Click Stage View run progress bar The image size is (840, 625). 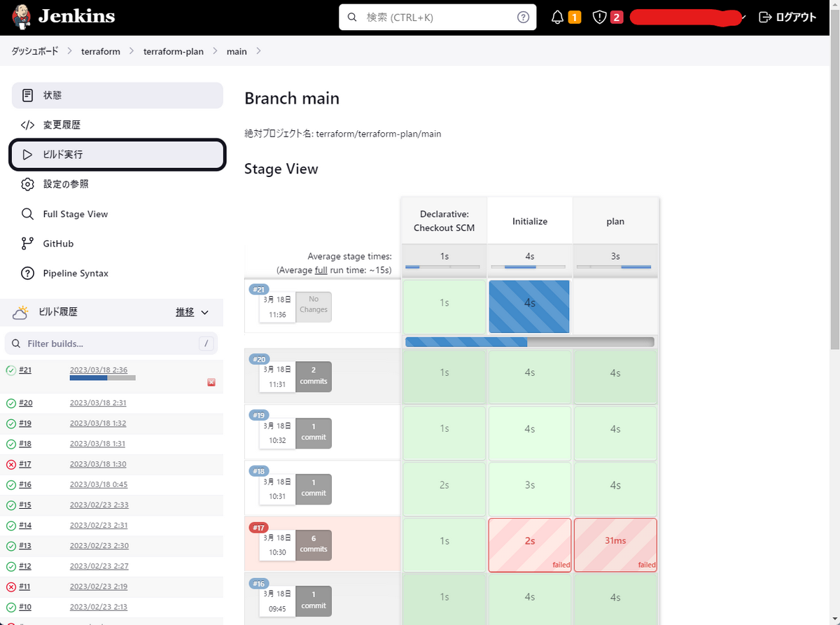(x=529, y=342)
